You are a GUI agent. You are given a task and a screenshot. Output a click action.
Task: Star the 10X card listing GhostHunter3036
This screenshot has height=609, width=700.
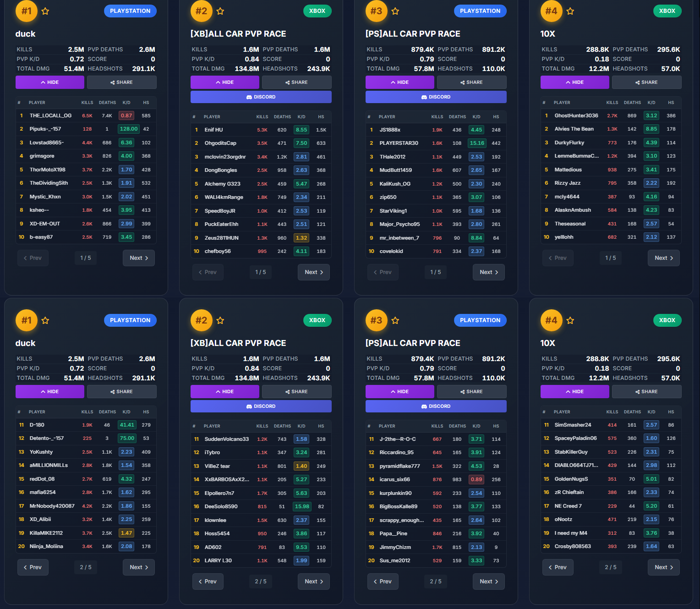point(570,11)
